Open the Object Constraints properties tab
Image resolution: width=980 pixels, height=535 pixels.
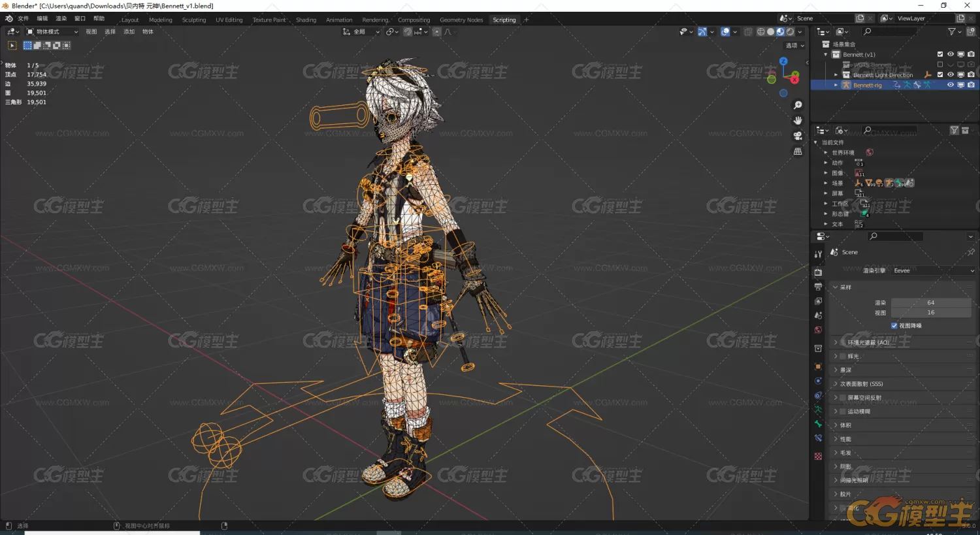click(x=818, y=395)
